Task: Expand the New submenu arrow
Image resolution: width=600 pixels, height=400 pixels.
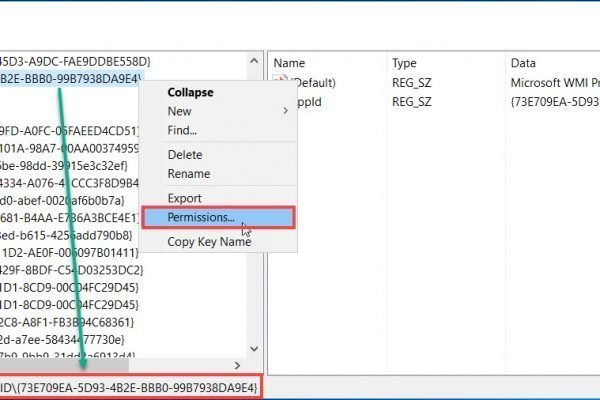Action: [286, 111]
